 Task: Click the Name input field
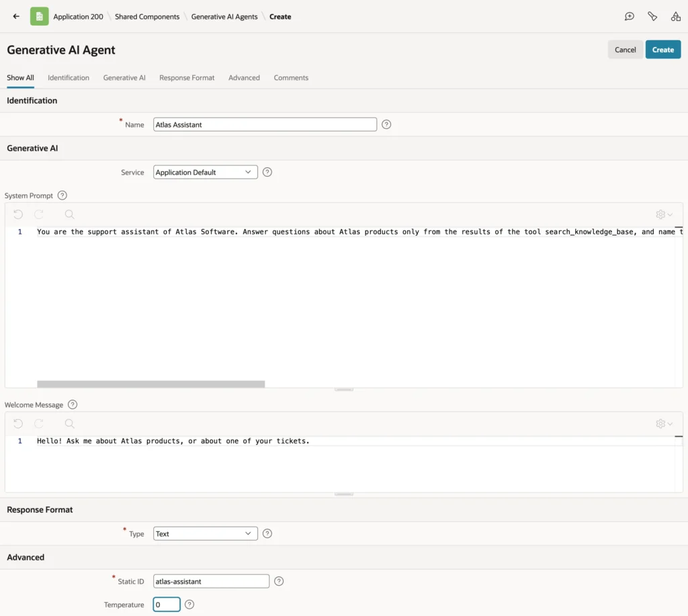point(265,124)
